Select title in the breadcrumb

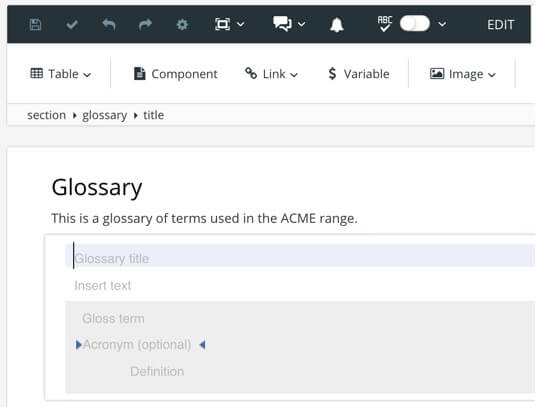tap(153, 115)
